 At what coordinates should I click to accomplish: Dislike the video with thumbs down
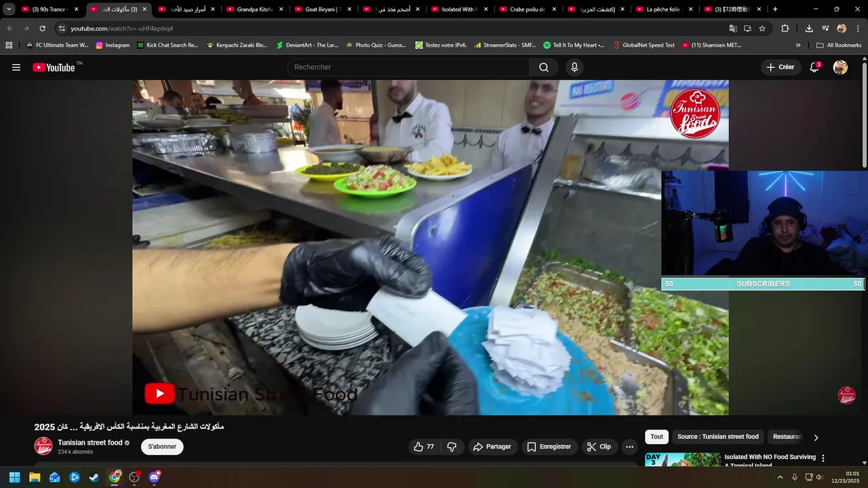pyautogui.click(x=452, y=447)
